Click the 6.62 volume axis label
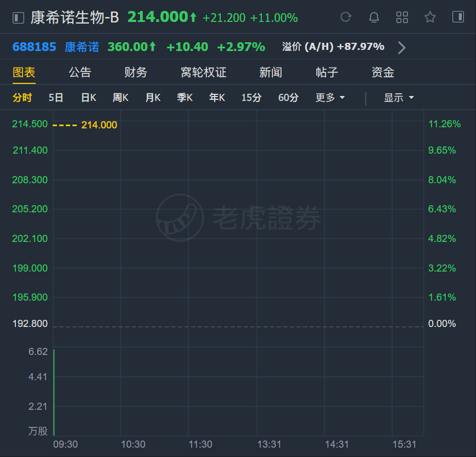The height and width of the screenshot is (457, 476). pos(38,352)
